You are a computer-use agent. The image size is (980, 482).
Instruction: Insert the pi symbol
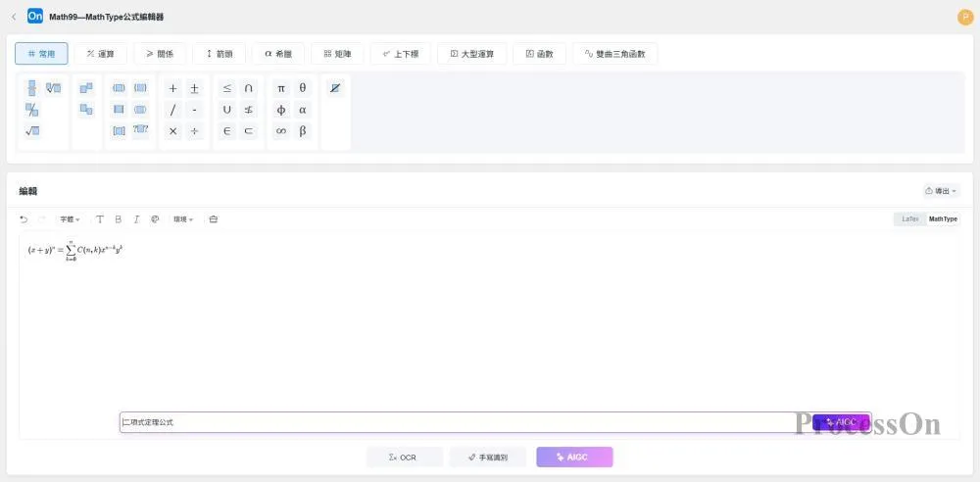point(281,88)
